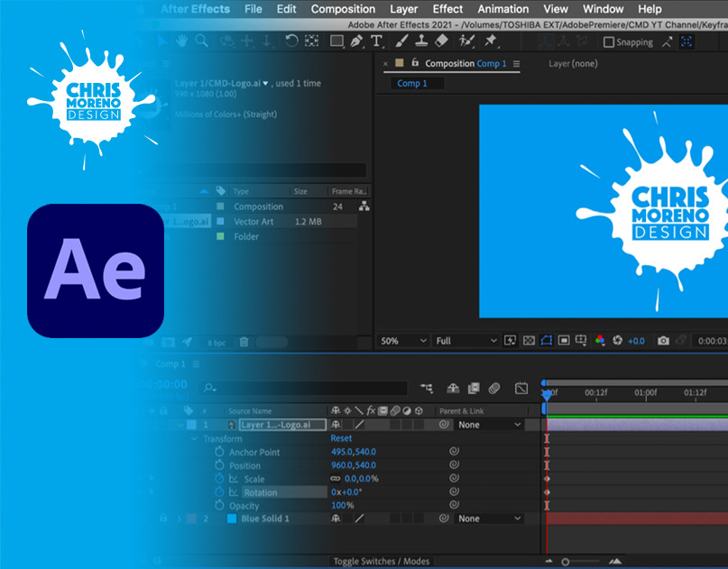Click the project flowchart icon beside Composition row
Image resolution: width=728 pixels, height=569 pixels.
pyautogui.click(x=364, y=206)
